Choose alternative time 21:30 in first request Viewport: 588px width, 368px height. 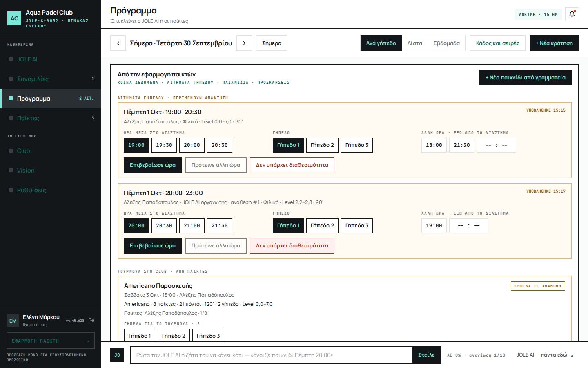[x=461, y=145]
